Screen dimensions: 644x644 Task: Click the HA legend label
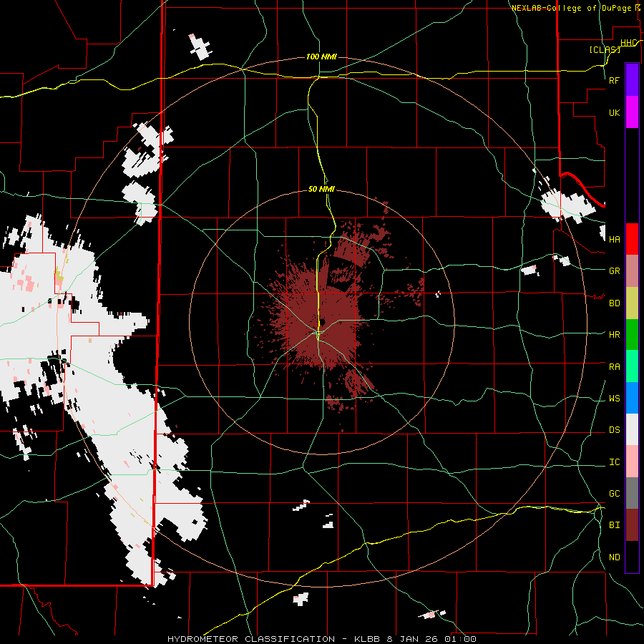tap(614, 239)
